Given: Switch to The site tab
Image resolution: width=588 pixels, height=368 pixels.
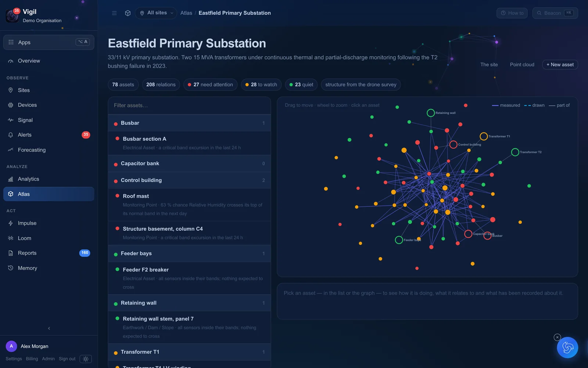Looking at the screenshot, I should [489, 64].
